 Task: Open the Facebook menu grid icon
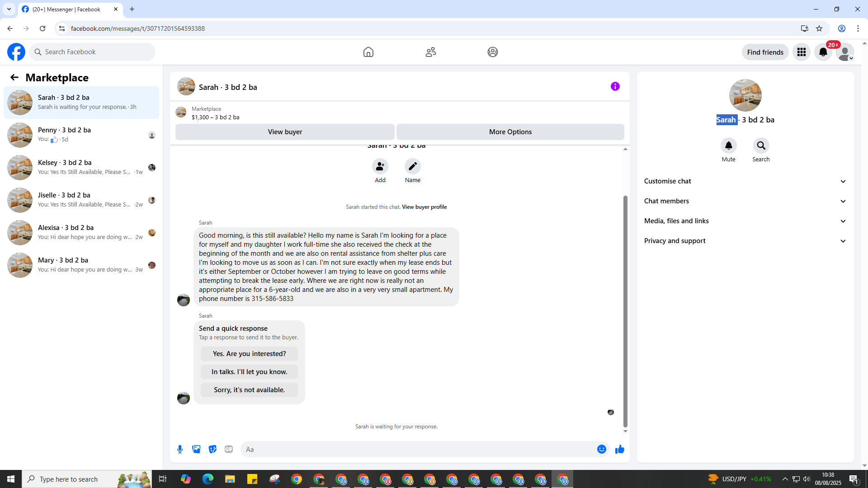coord(801,52)
